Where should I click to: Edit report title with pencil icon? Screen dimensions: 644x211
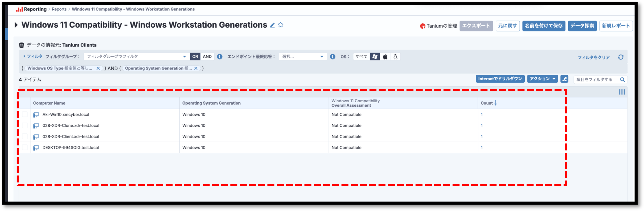pos(272,25)
